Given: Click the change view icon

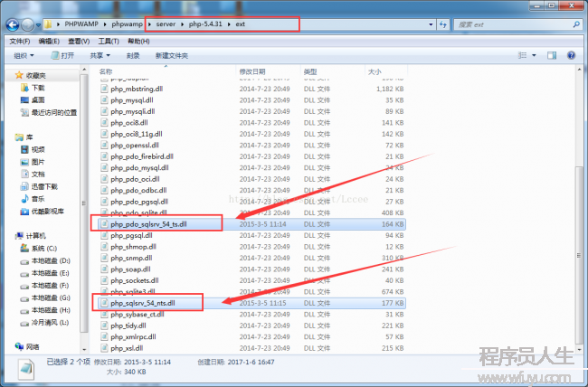Looking at the screenshot, I should pyautogui.click(x=522, y=55).
